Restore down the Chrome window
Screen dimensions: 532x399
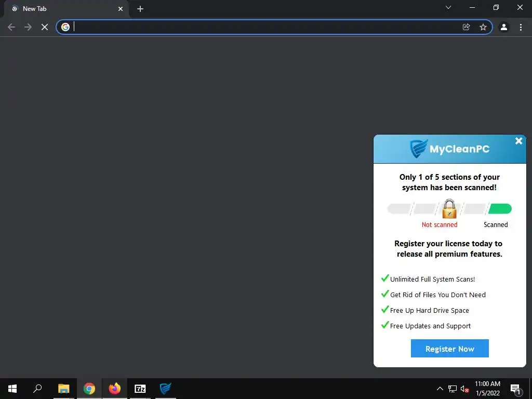[x=496, y=7]
